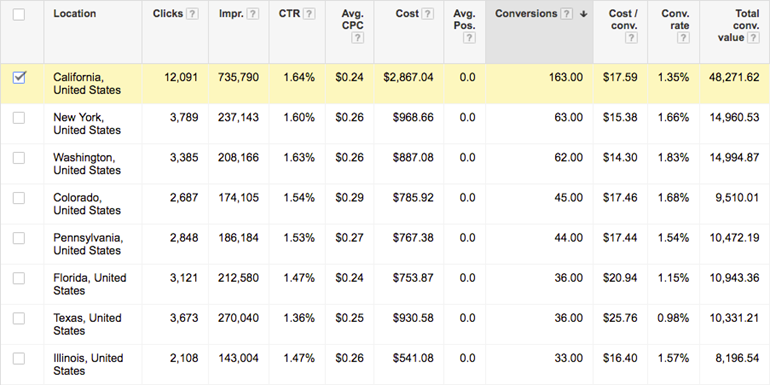770x385 pixels.
Task: Sort by Total conv. value column header
Action: 738,26
